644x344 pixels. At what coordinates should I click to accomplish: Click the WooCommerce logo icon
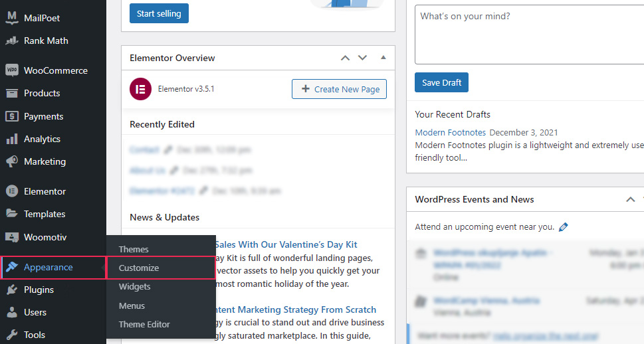(x=11, y=70)
